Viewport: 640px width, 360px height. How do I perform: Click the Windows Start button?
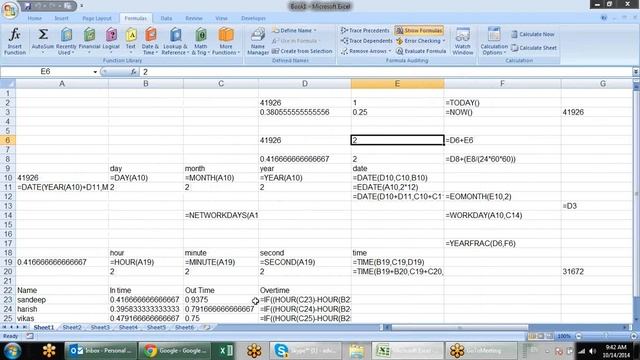point(12,351)
